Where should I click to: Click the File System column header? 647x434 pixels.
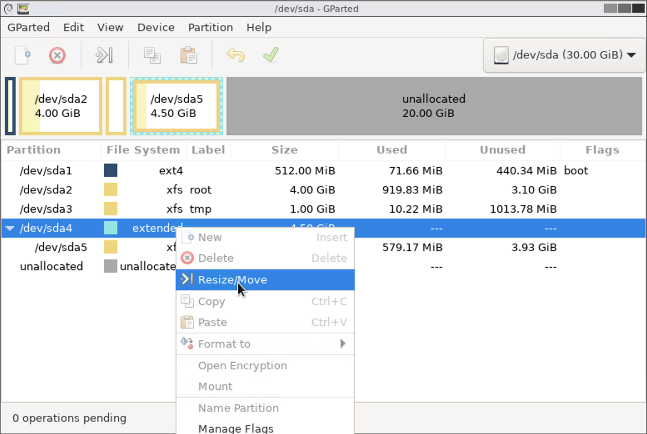[143, 150]
